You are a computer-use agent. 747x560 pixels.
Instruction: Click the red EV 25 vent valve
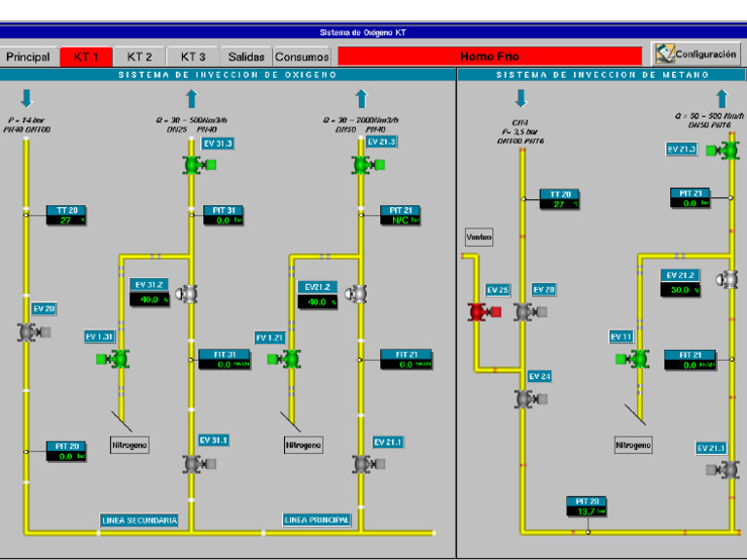[484, 312]
